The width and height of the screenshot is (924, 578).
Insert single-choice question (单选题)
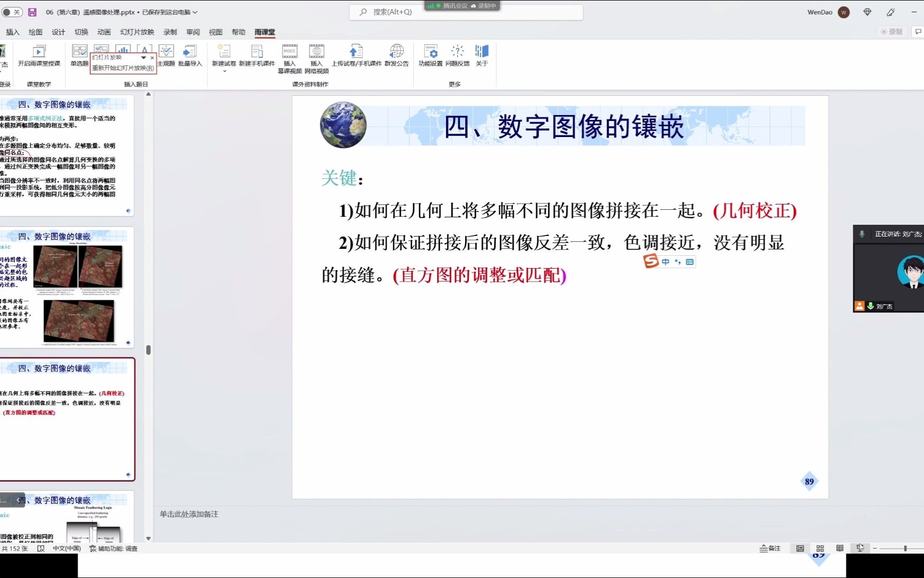click(79, 56)
